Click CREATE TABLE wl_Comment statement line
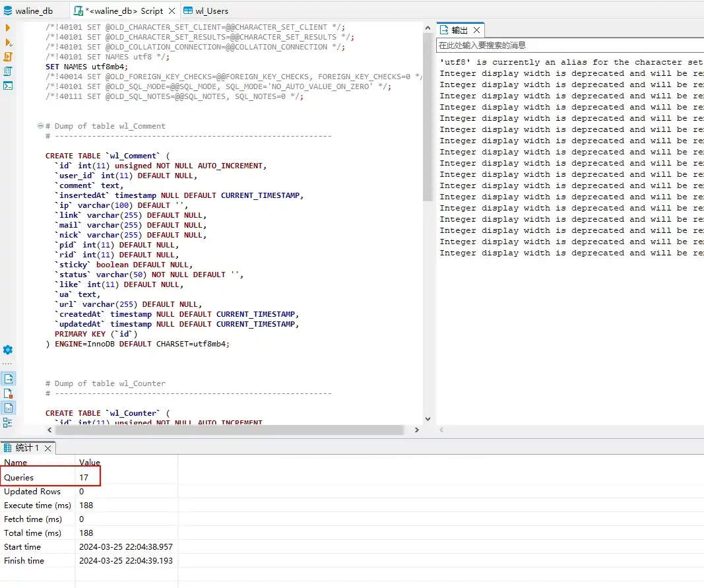Viewport: 704px width, 588px height. point(108,156)
